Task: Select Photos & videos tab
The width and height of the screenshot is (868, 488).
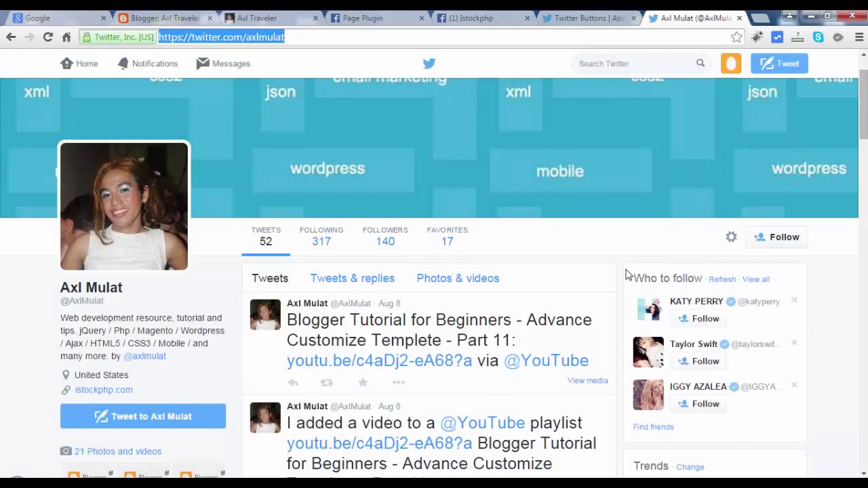Action: (458, 279)
